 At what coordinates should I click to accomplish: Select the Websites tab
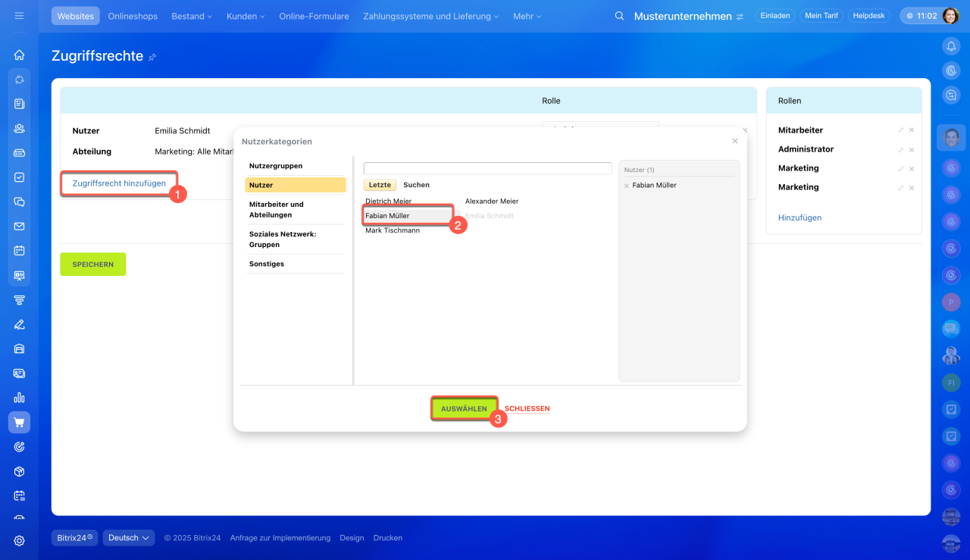(x=76, y=16)
